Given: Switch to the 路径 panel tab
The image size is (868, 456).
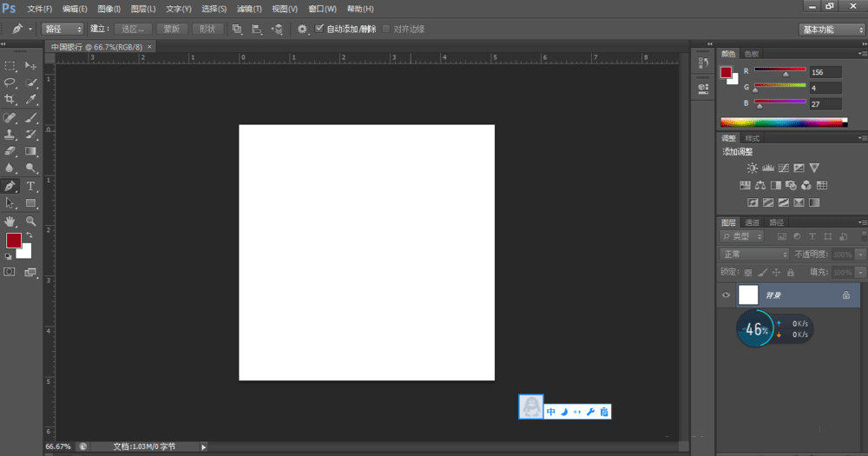Looking at the screenshot, I should 777,222.
